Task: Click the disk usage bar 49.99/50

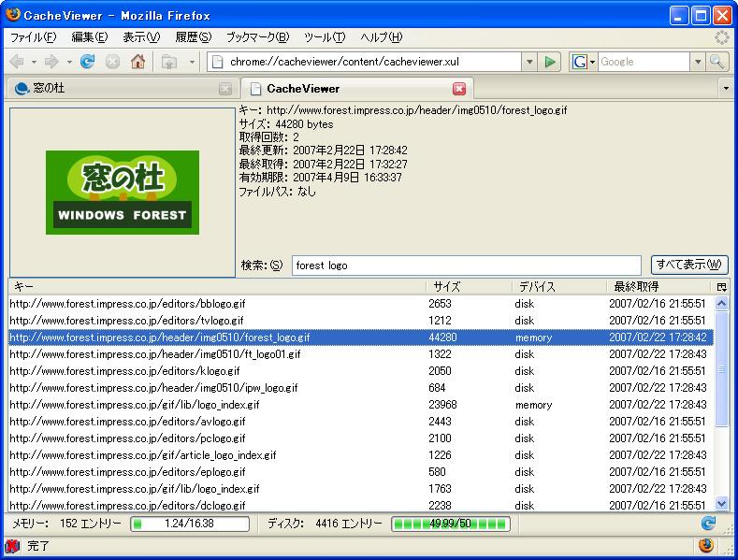Action: (451, 524)
